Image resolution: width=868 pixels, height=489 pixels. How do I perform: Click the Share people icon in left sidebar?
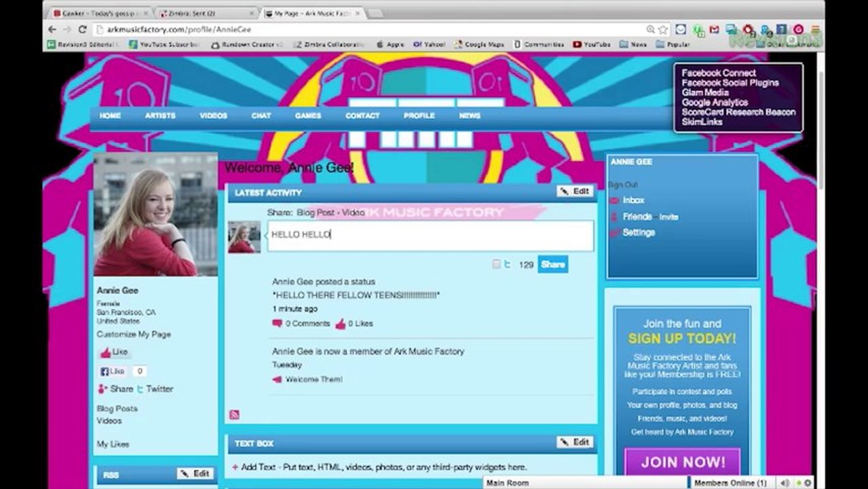click(x=102, y=389)
